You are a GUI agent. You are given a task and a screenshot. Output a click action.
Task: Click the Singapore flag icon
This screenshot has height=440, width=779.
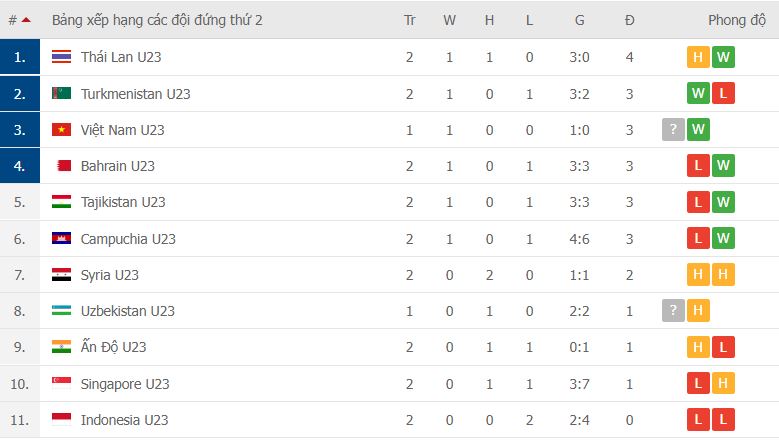pos(62,384)
